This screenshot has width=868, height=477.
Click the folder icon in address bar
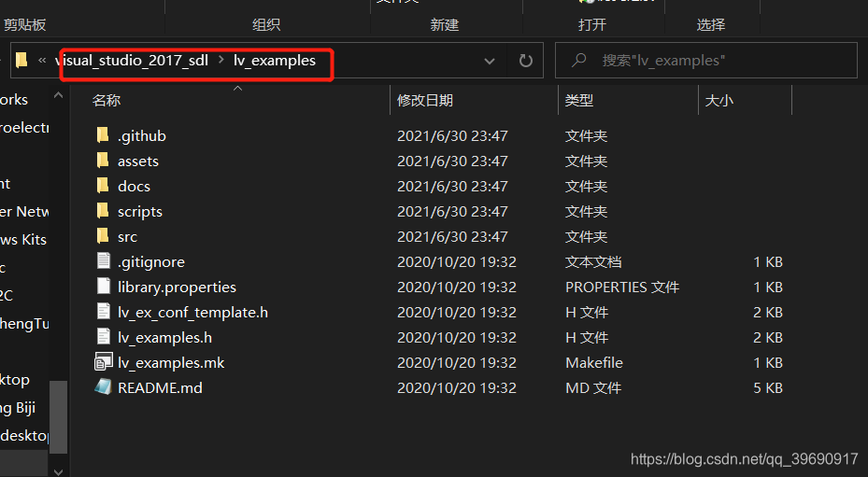click(x=21, y=61)
